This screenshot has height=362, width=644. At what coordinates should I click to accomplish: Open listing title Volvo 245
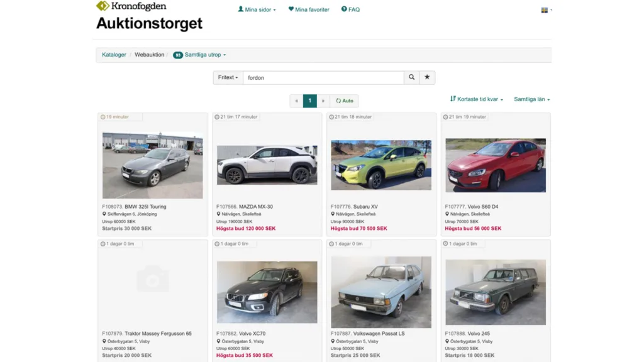479,333
